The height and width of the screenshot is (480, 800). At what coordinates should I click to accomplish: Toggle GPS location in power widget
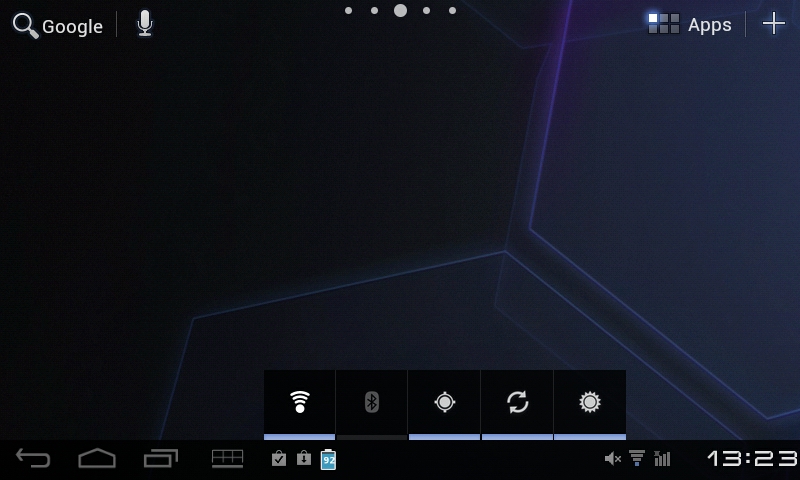click(444, 405)
